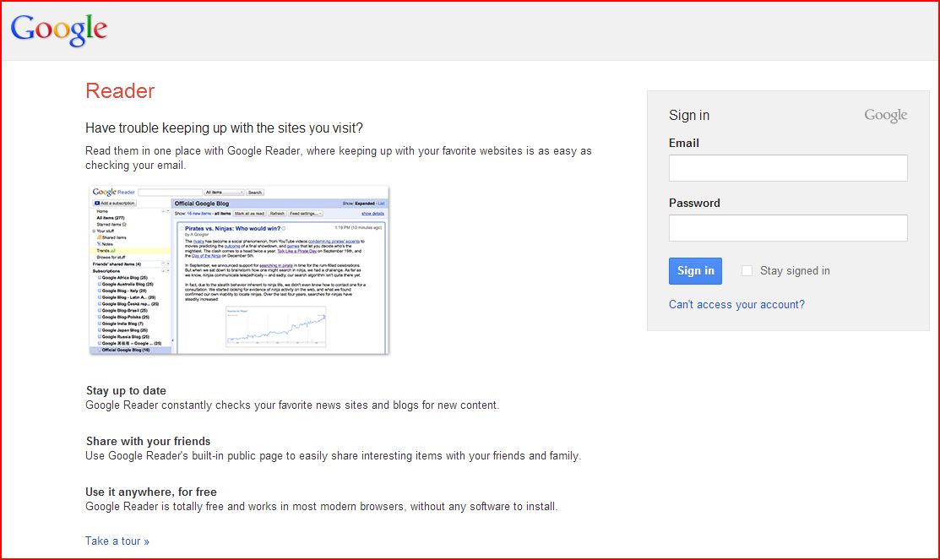This screenshot has width=940, height=560.
Task: Open the Can't access your account link
Action: point(736,304)
